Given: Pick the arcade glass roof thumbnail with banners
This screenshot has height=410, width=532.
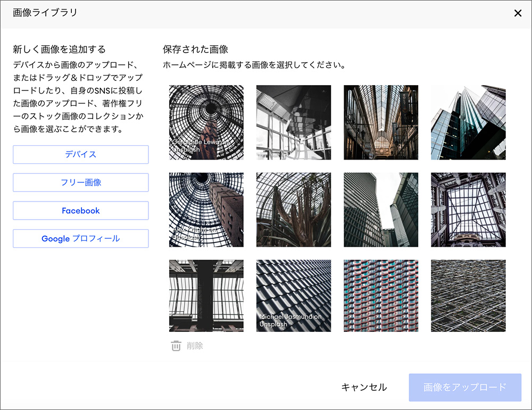Looking at the screenshot, I should pos(381,122).
